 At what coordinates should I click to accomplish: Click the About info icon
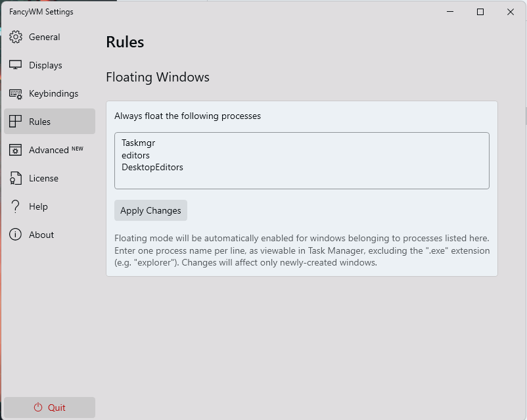click(x=16, y=235)
